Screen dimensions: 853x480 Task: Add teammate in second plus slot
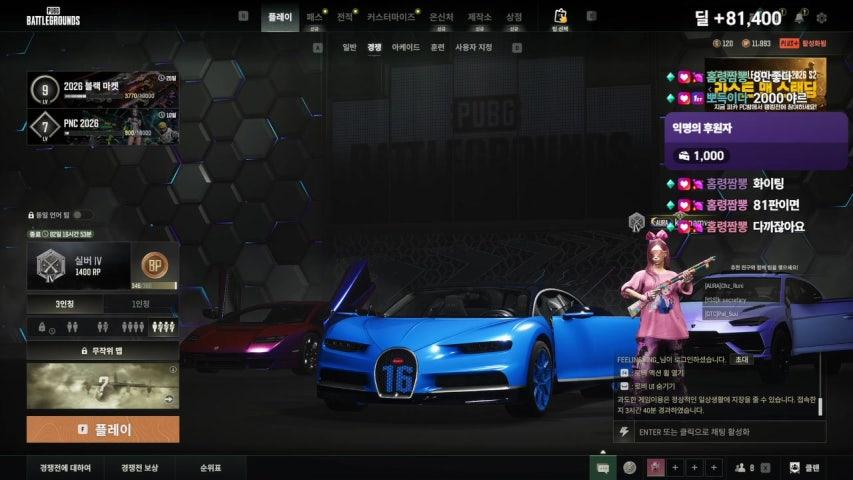point(694,467)
